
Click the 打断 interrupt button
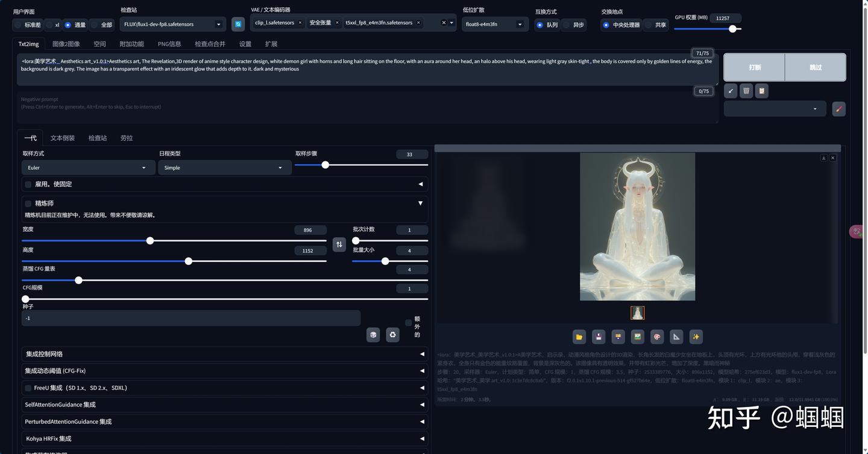pyautogui.click(x=754, y=67)
